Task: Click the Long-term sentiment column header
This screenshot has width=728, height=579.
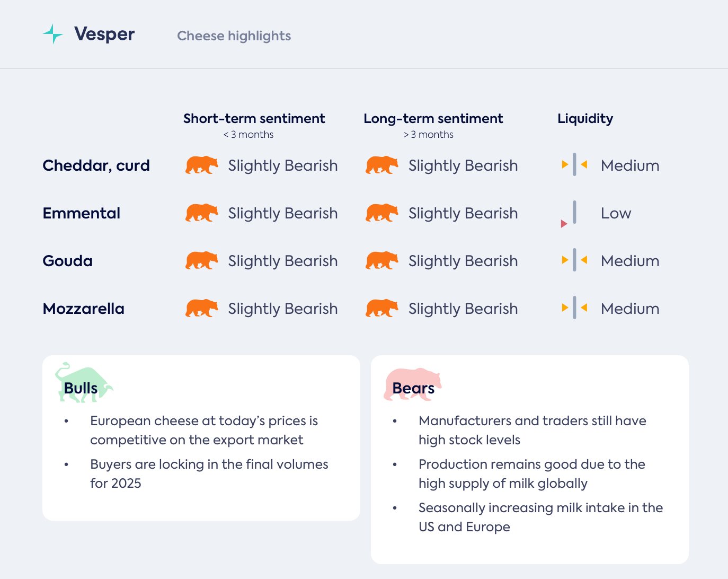Action: (x=433, y=119)
